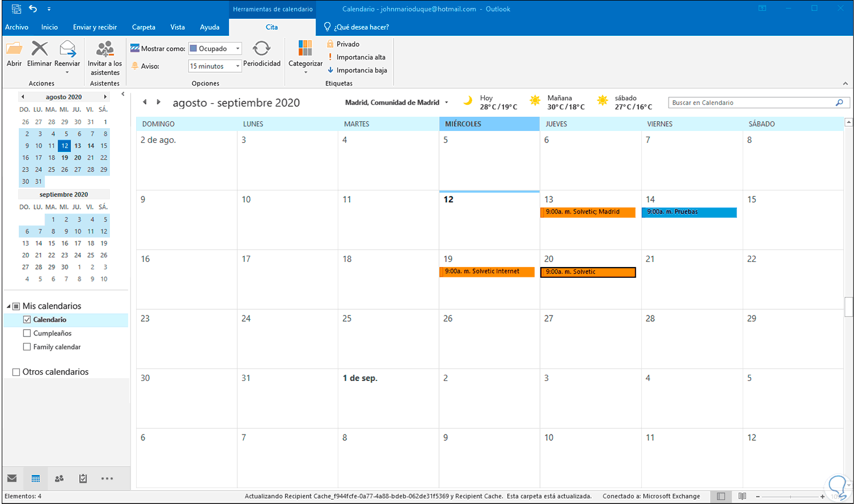Select the blue 9:00a. m. Pruebas appointment
The width and height of the screenshot is (856, 504).
[x=689, y=212]
